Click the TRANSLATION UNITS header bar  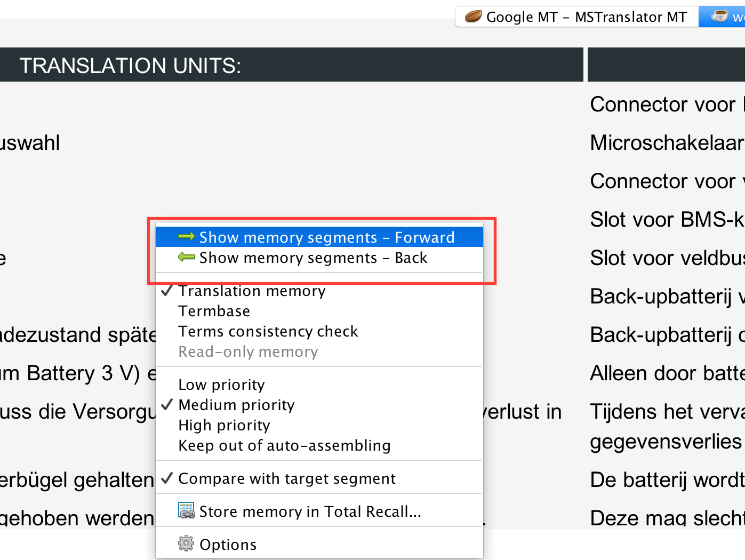(291, 65)
